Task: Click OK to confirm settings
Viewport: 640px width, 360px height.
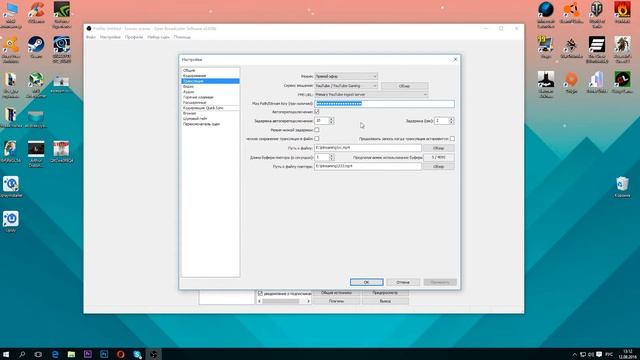Action: (x=367, y=282)
